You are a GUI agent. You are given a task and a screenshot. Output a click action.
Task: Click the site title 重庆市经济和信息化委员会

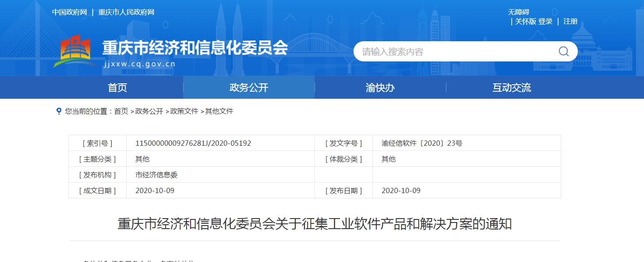coord(195,48)
